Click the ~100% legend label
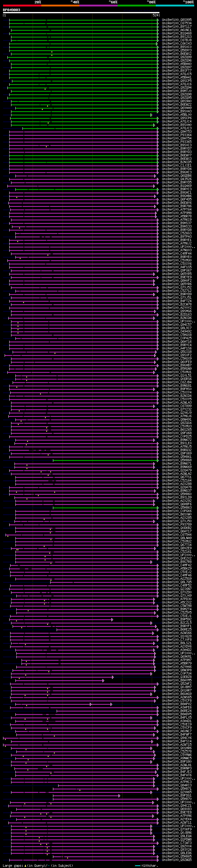 [x=188, y=2]
